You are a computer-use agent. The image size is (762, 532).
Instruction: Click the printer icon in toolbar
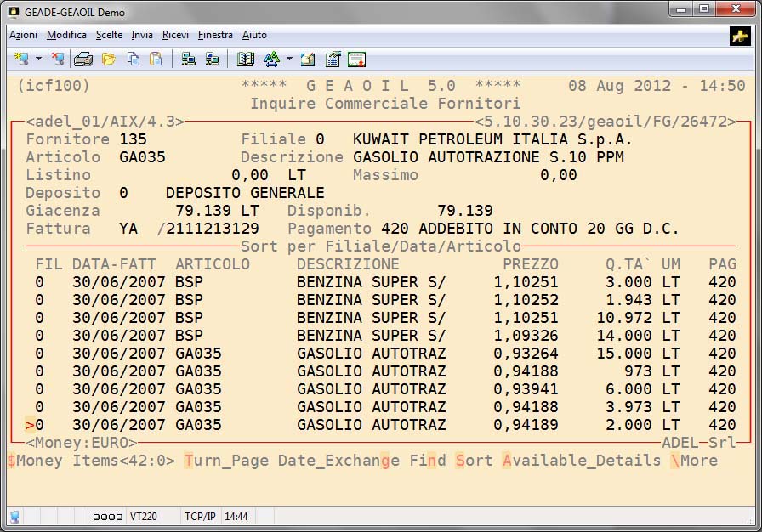tap(82, 59)
